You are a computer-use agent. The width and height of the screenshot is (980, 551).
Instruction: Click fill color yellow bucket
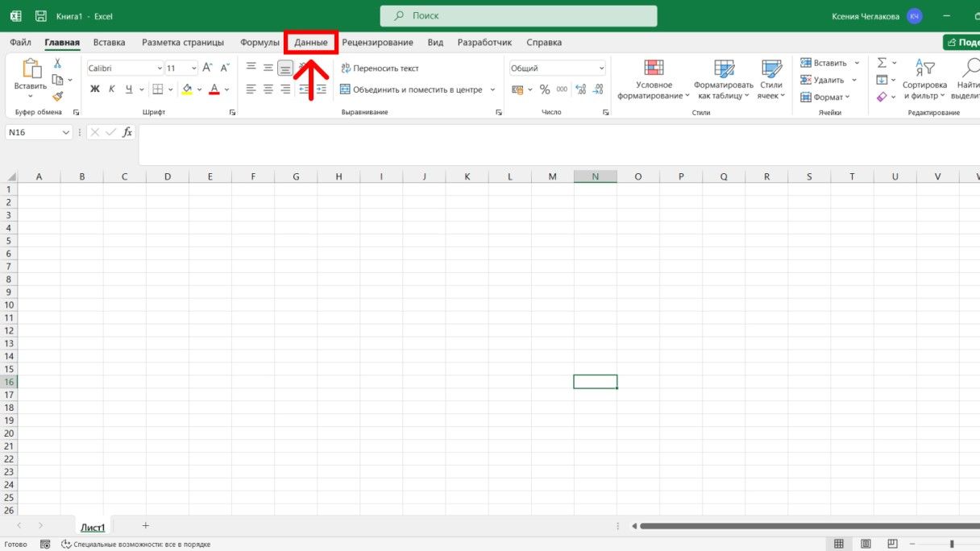tap(188, 89)
